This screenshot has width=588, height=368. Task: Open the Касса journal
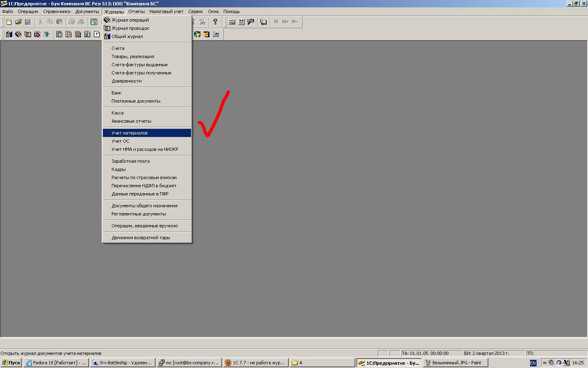[147, 113]
